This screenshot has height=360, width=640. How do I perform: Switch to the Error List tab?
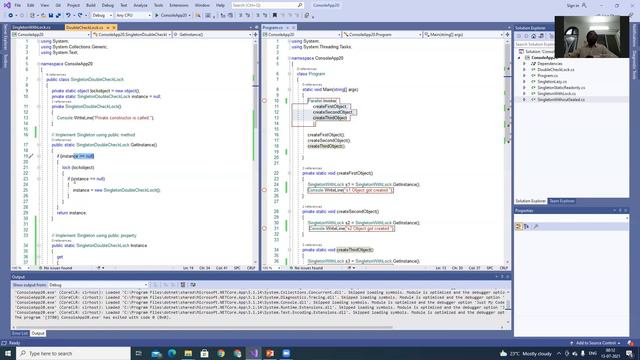coord(20,333)
